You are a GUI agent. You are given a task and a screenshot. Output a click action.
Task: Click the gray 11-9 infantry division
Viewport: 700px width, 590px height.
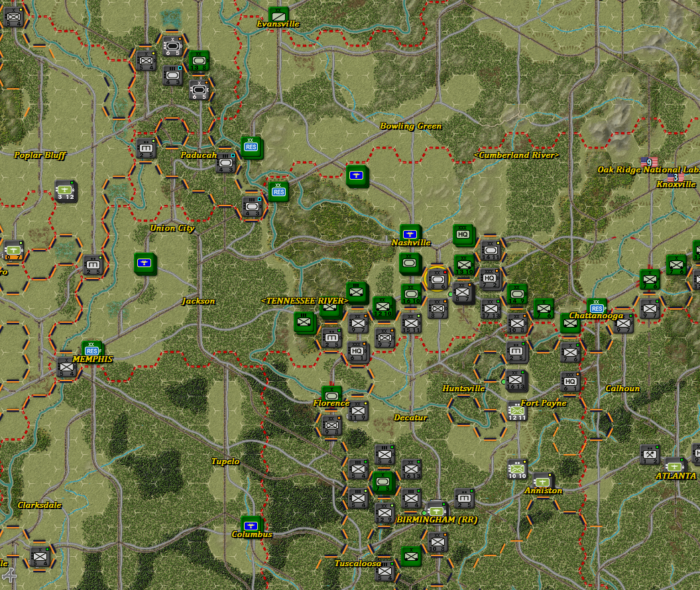coord(357,411)
